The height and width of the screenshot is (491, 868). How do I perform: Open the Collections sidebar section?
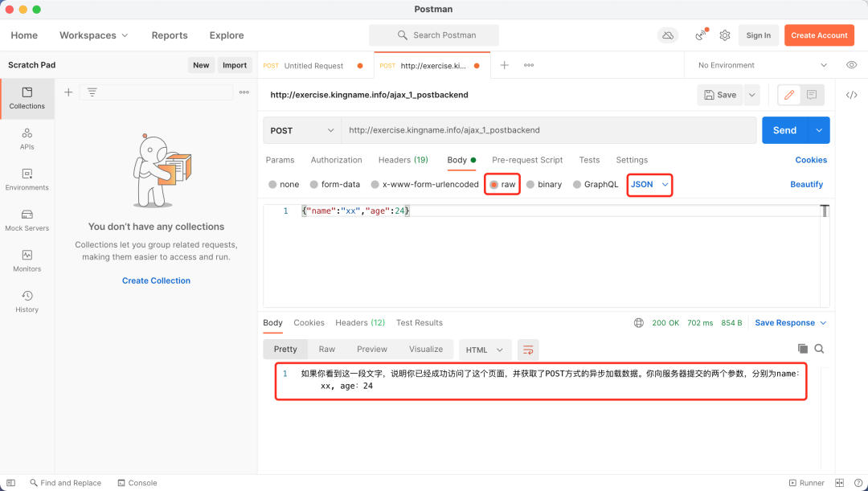click(27, 99)
